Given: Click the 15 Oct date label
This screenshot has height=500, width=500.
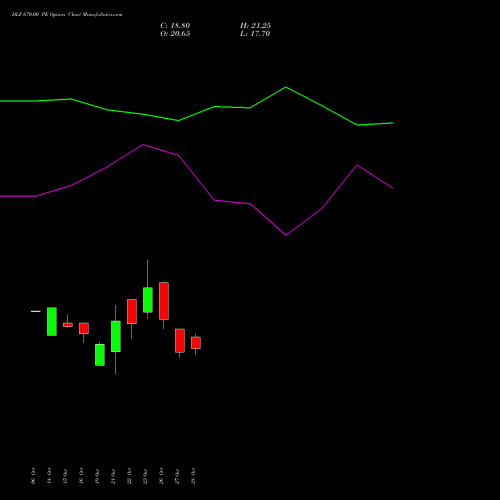Looking at the screenshot, I should [65, 476].
